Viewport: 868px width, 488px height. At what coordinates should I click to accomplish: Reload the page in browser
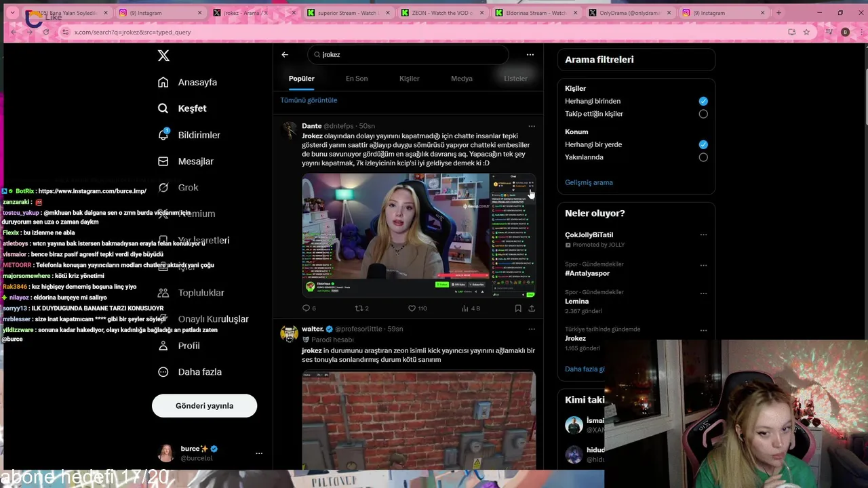pos(46,32)
